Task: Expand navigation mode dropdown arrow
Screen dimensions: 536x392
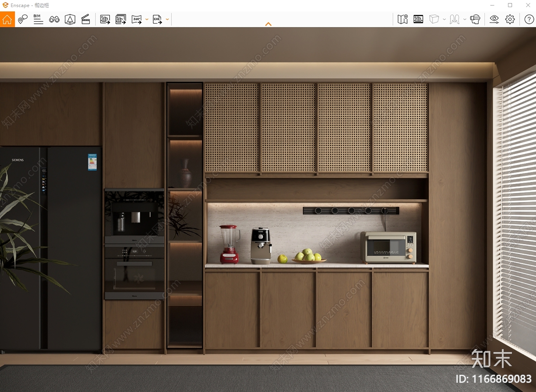Action: pos(465,19)
